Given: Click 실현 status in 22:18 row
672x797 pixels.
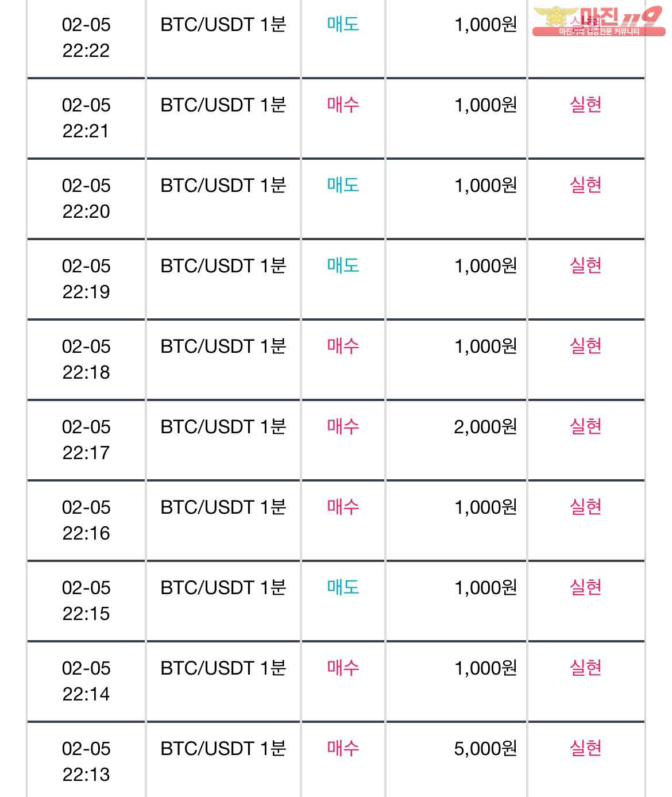Looking at the screenshot, I should click(585, 346).
